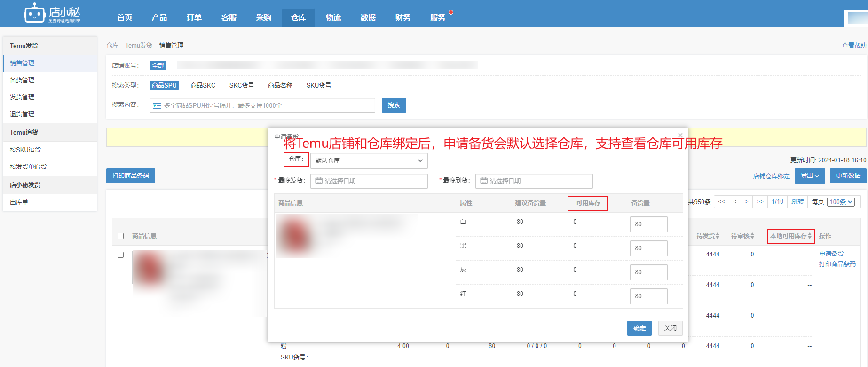Viewport: 868px width, 367px height.
Task: Click list icon in search content box
Action: [157, 105]
